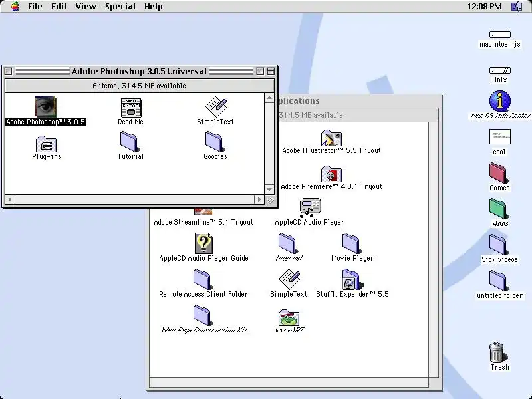Select Adobe Premiere 4.0.1 Tryout icon
Image resolution: width=532 pixels, height=399 pixels.
pos(331,174)
